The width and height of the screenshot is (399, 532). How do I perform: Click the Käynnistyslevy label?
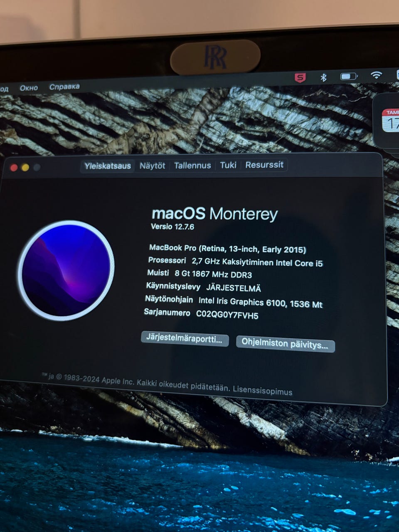[173, 286]
